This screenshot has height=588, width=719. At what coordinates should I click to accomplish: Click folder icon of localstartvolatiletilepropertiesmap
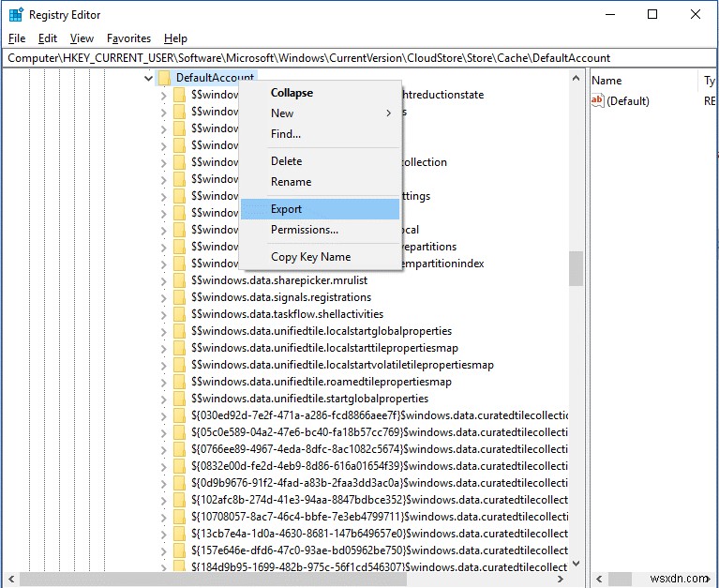(179, 365)
